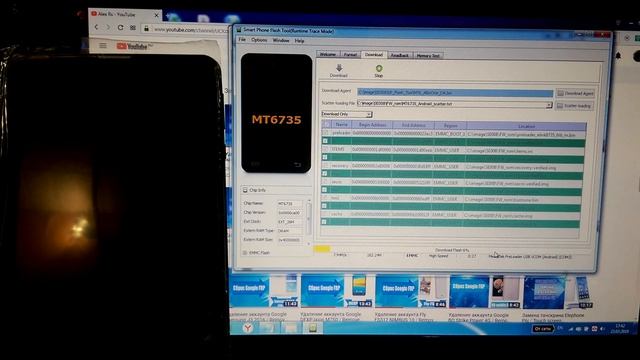Viewport: 640px width, 360px height.
Task: Click the Scatter-loading browse button
Action: coord(575,106)
